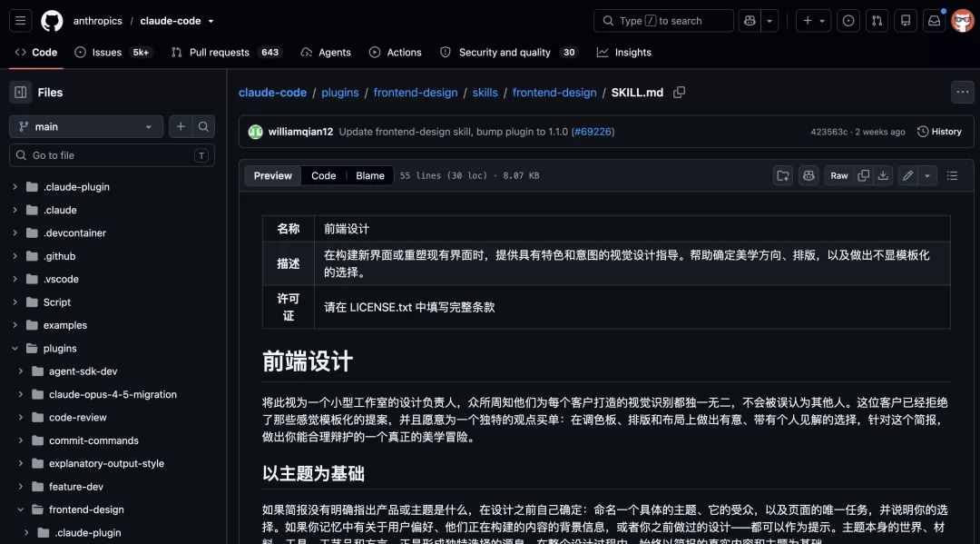980x544 pixels.
Task: Copy file path icon next to SKILL.md
Action: pos(680,93)
